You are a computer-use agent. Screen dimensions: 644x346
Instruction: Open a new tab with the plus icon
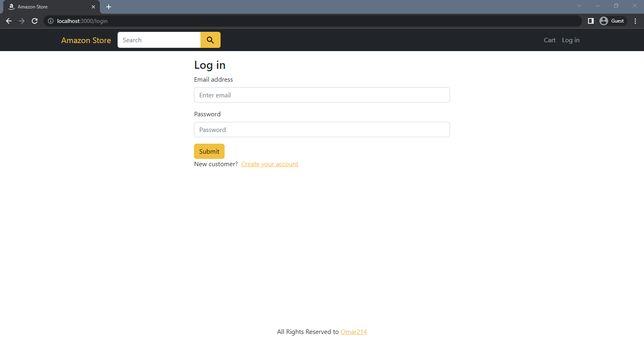[x=109, y=7]
